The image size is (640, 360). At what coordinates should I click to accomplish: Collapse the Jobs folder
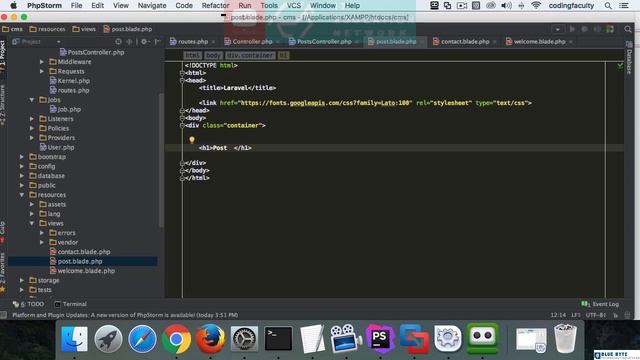[31, 100]
